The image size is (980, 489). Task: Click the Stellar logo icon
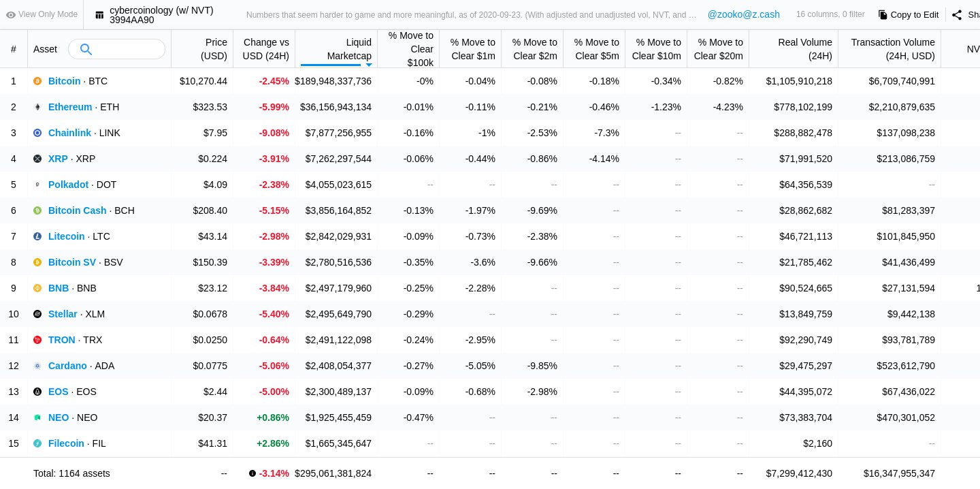pos(37,314)
